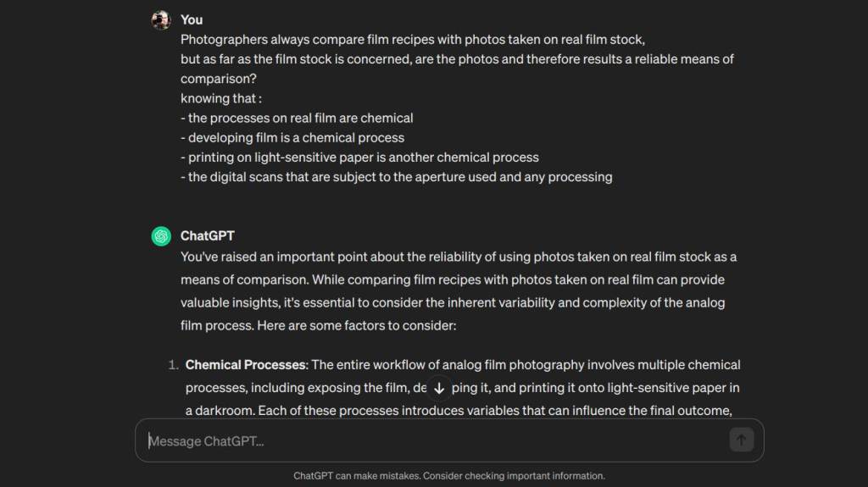Click the word "comparison?" in user's message
Image resolution: width=868 pixels, height=487 pixels.
pyautogui.click(x=219, y=79)
